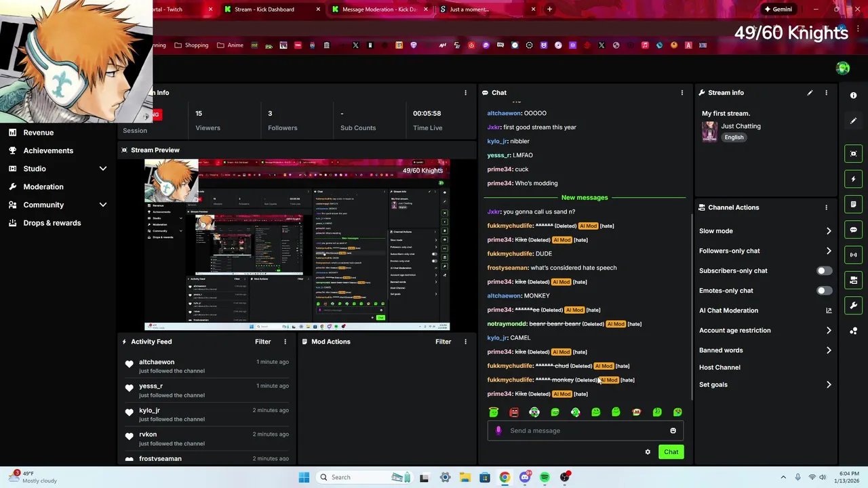
Task: Insert the red angry emote
Action: coord(514,412)
